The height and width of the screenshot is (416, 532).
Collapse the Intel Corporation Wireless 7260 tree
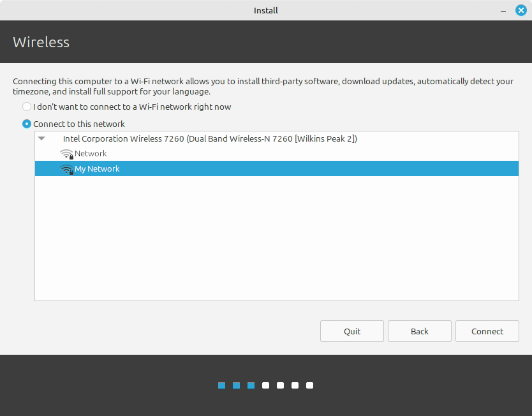click(x=41, y=138)
